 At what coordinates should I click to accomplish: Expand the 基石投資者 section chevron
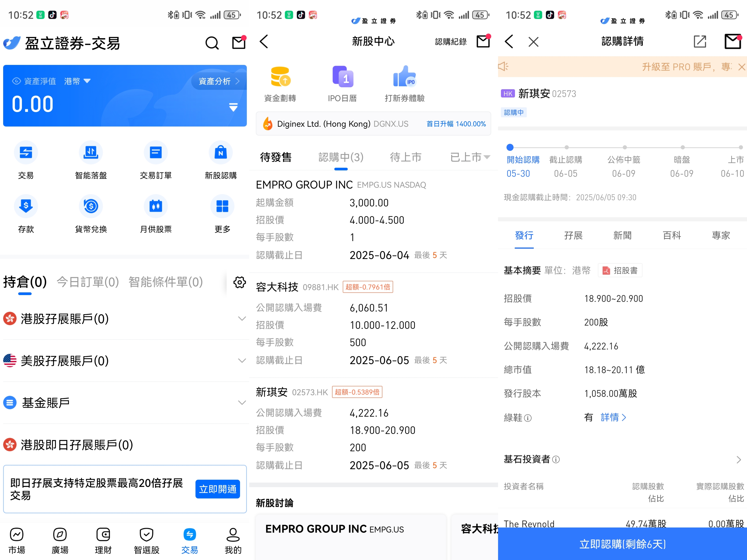coord(739,460)
